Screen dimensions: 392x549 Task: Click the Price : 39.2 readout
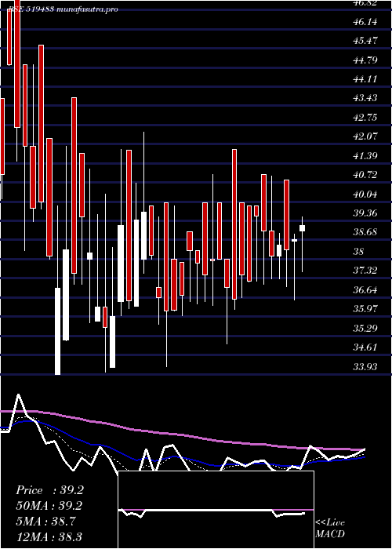(49, 490)
